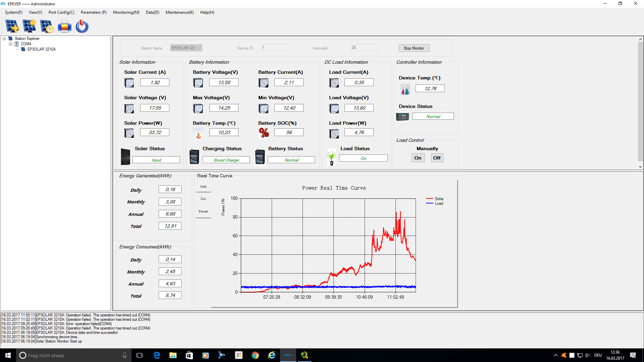Image resolution: width=644 pixels, height=362 pixels.
Task: Click the add station toolbar icon
Action: (x=12, y=26)
